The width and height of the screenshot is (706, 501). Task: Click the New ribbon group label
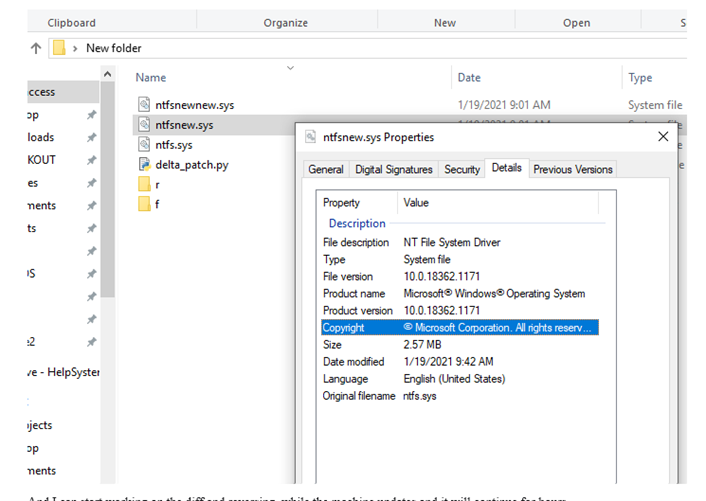point(445,23)
